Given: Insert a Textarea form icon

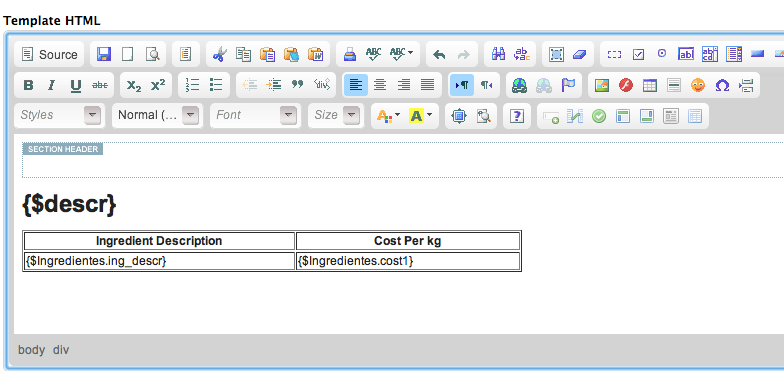Looking at the screenshot, I should tap(710, 54).
